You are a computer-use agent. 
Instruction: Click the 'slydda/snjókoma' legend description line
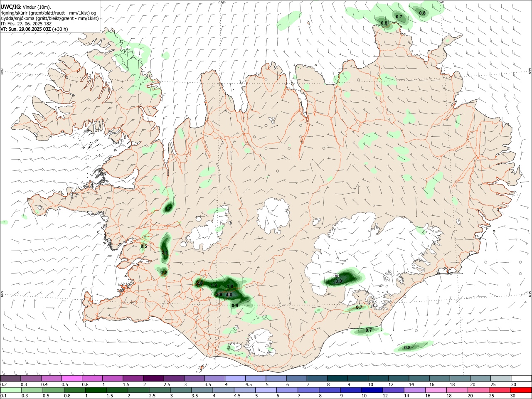pyautogui.click(x=49, y=18)
